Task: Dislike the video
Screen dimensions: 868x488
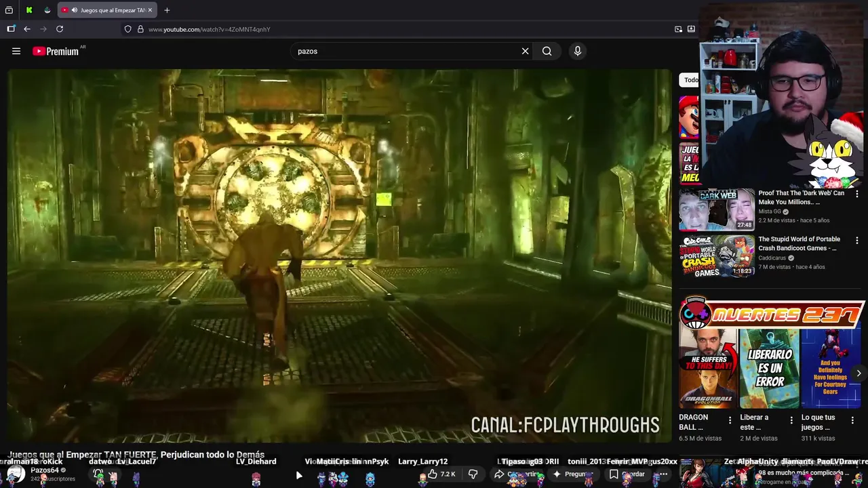Action: point(473,474)
